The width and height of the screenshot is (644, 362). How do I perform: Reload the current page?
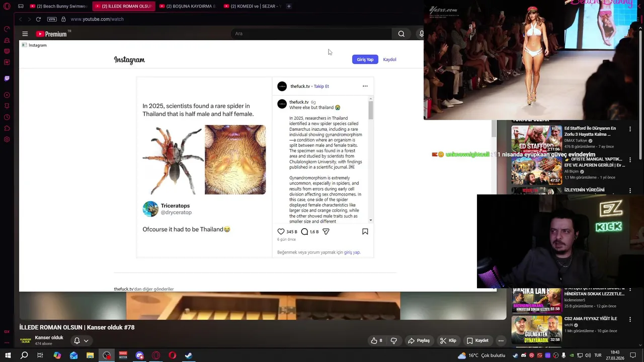[x=38, y=19]
